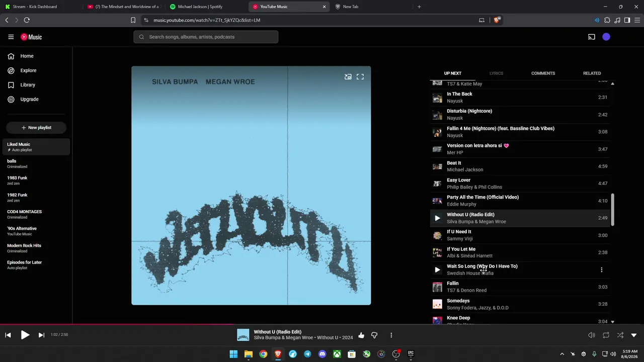Click the scroll-down arrow of the queue
The width and height of the screenshot is (644, 362).
[612, 322]
